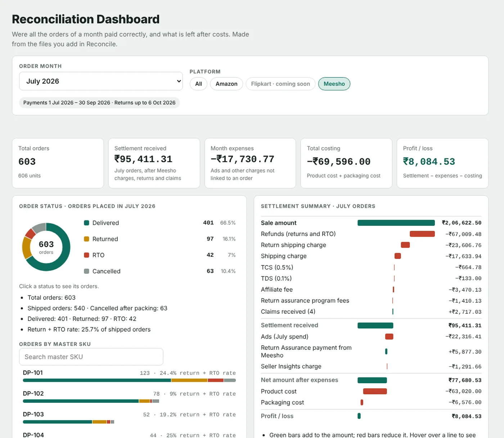Screen dimensions: 504x438
Task: Click the DP-101 SKU bar
Action: [129, 380]
